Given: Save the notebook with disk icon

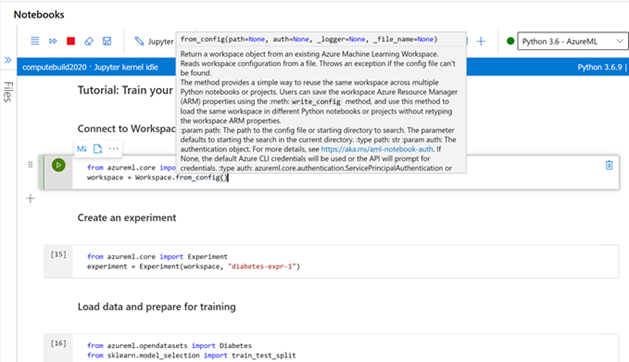Looking at the screenshot, I should [107, 41].
